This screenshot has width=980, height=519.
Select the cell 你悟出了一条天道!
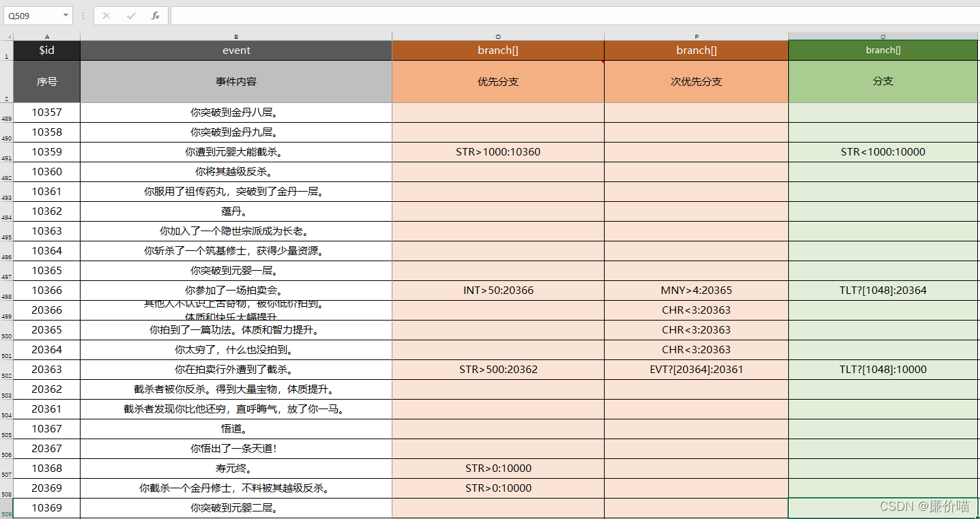pos(236,449)
